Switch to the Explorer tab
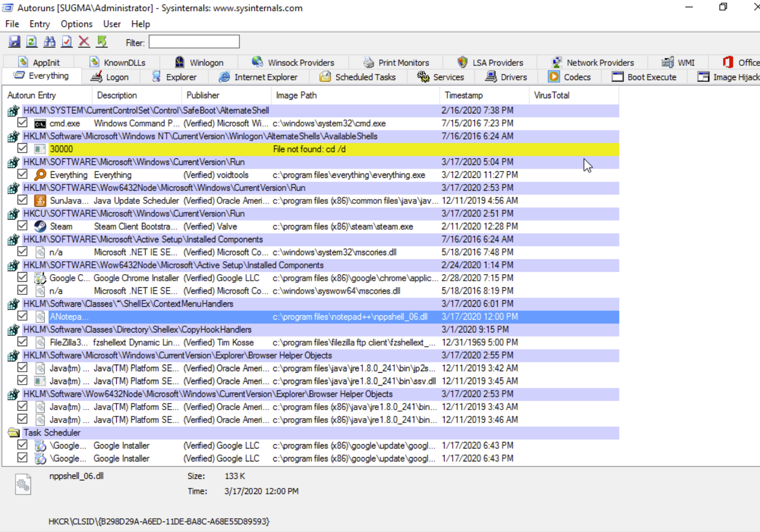 174,77
